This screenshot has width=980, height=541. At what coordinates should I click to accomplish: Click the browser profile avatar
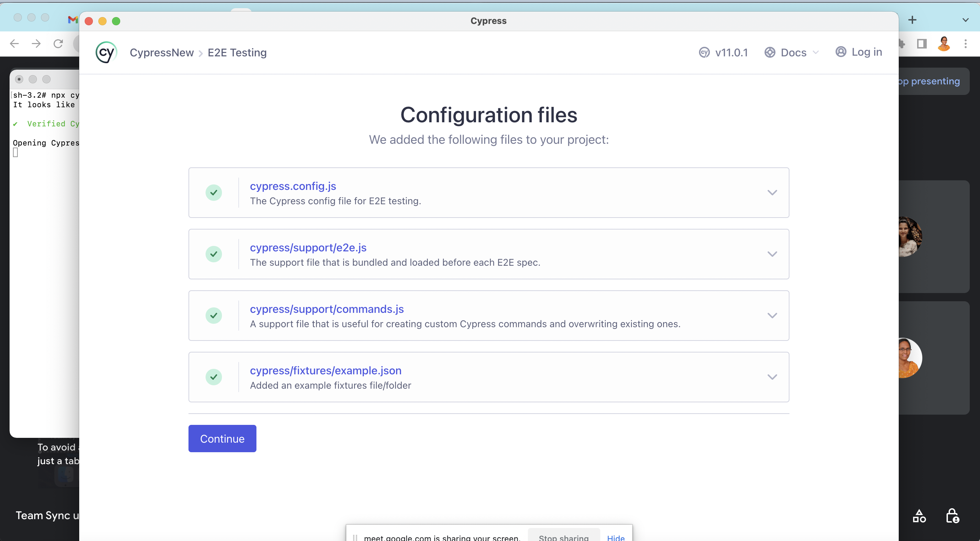(x=944, y=44)
